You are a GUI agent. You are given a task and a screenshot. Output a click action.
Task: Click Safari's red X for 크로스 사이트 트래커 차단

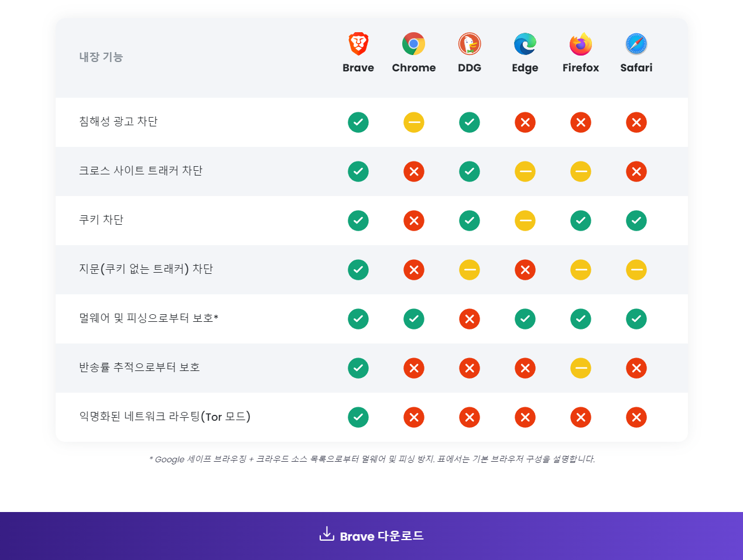coord(636,171)
